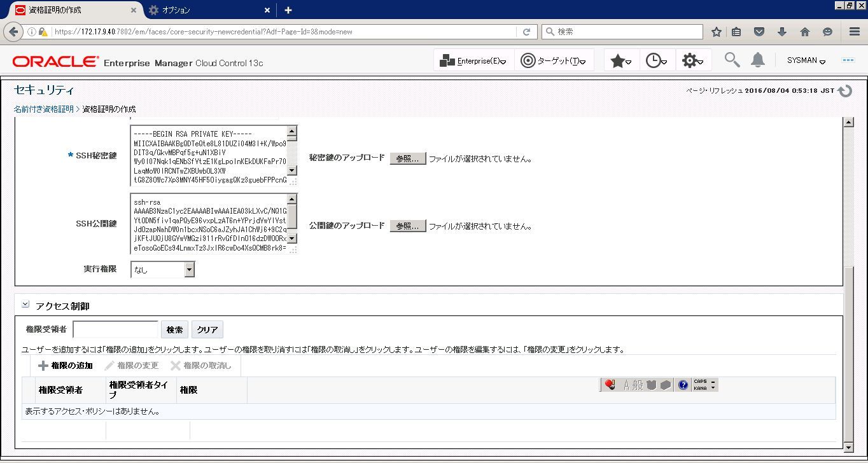This screenshot has width=868, height=463.
Task: Click inside the SSH秘密鍵 text area
Action: 209,156
